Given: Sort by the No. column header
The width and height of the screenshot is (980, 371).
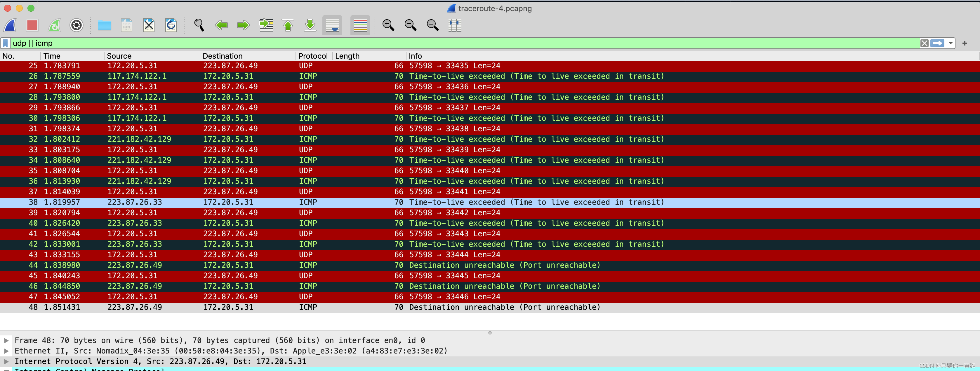Looking at the screenshot, I should (x=20, y=56).
